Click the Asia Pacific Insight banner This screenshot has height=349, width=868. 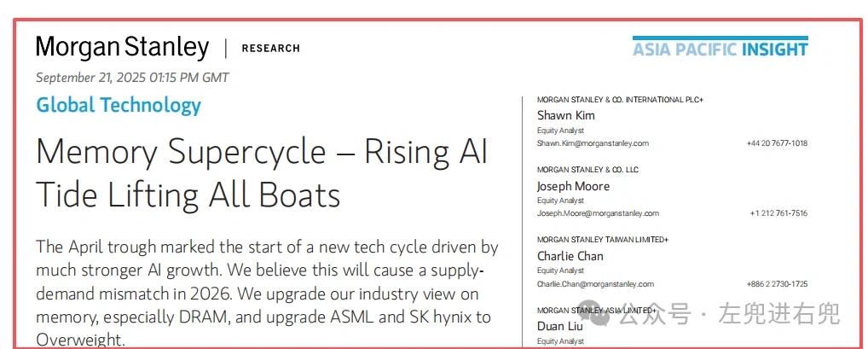pyautogui.click(x=720, y=48)
